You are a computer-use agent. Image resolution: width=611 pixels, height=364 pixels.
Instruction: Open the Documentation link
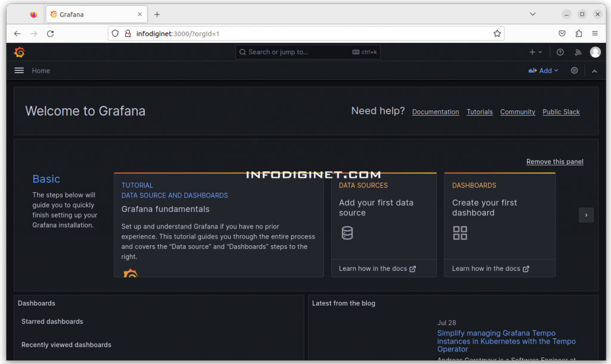coord(435,112)
